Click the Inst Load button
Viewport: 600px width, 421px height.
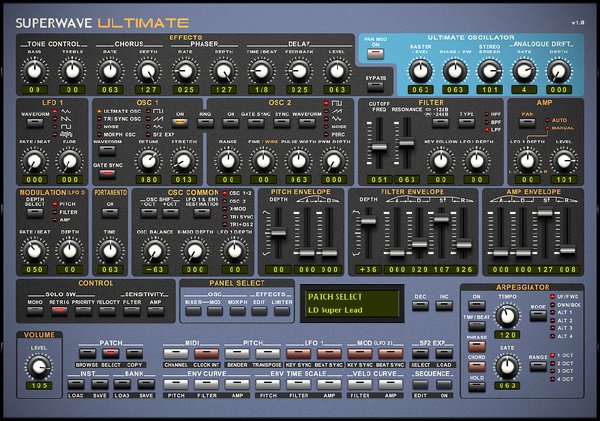click(x=76, y=384)
